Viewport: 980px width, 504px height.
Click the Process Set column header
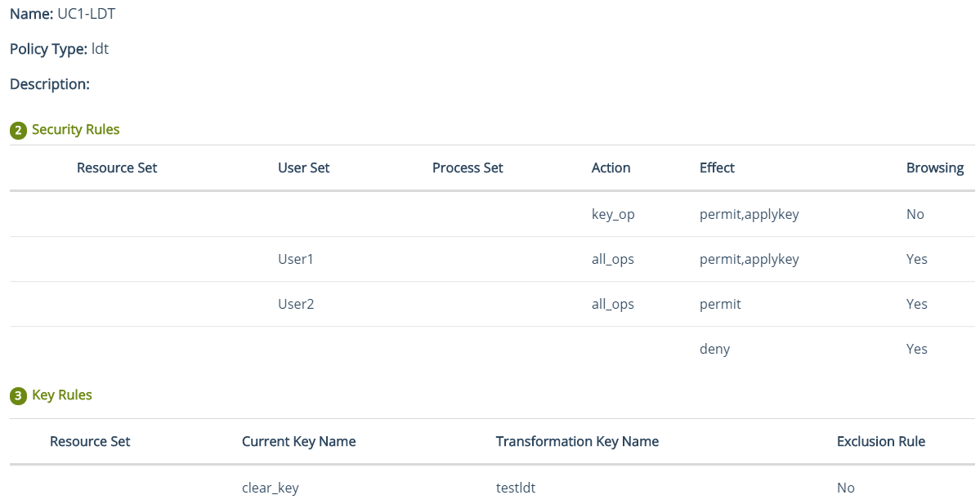click(467, 168)
